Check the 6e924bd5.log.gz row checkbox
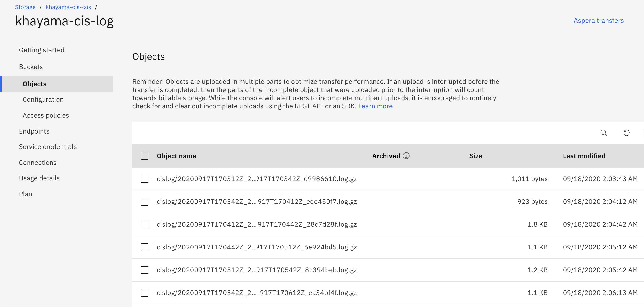Viewport: 644px width, 307px height. tap(144, 247)
